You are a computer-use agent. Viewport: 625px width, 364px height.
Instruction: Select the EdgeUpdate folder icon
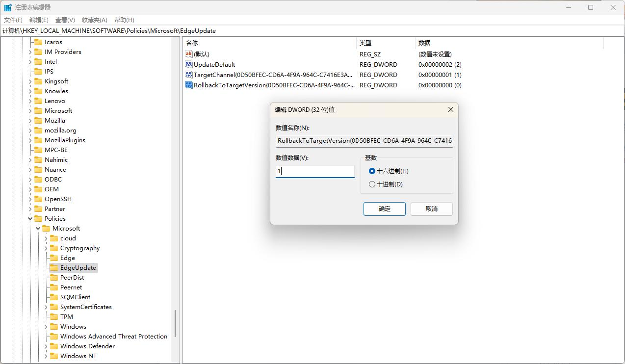point(55,267)
